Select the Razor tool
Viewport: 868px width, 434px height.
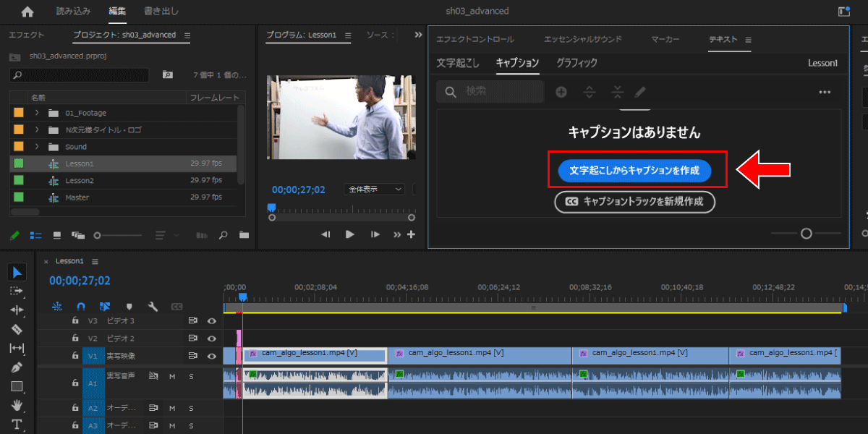pyautogui.click(x=17, y=329)
